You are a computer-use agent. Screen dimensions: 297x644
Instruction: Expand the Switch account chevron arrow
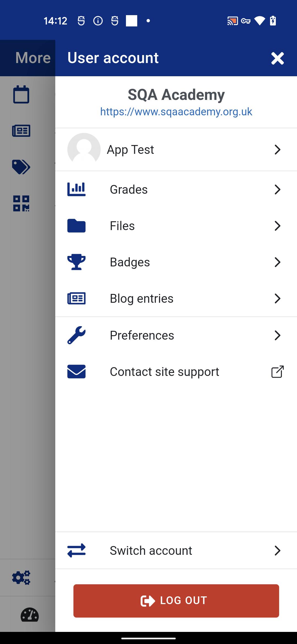278,550
